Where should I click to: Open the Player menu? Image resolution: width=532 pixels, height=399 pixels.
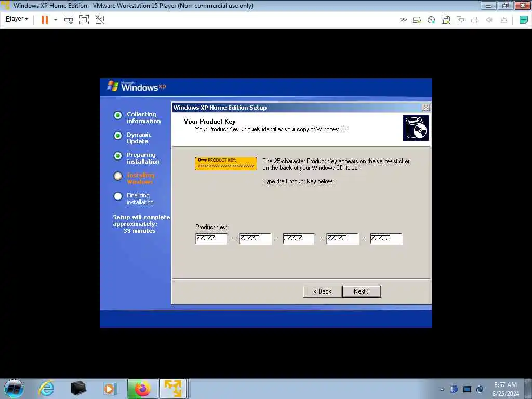pyautogui.click(x=17, y=19)
